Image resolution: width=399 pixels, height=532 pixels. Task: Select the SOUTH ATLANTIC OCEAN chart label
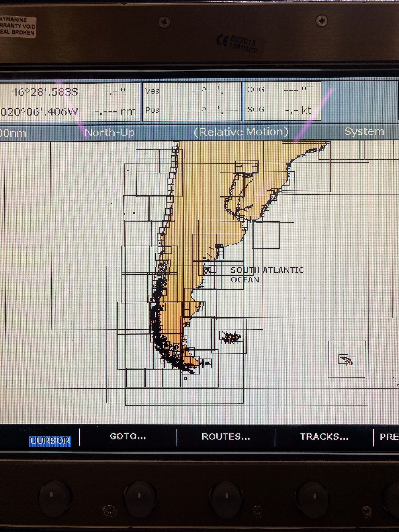[x=267, y=275]
